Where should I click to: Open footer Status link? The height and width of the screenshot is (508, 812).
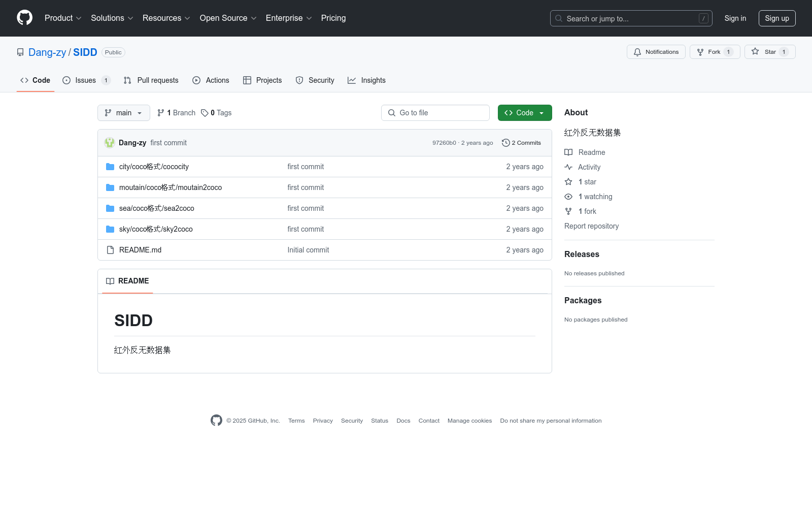pyautogui.click(x=380, y=421)
